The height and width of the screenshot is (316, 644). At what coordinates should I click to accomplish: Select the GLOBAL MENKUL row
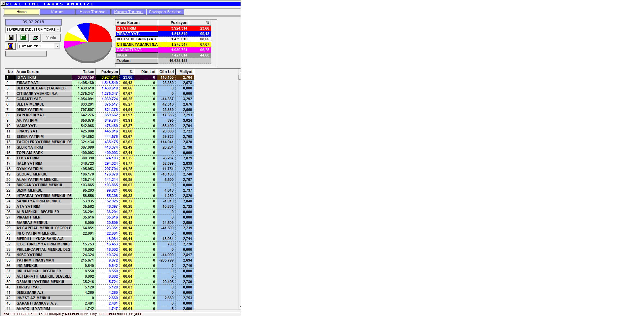click(x=99, y=174)
